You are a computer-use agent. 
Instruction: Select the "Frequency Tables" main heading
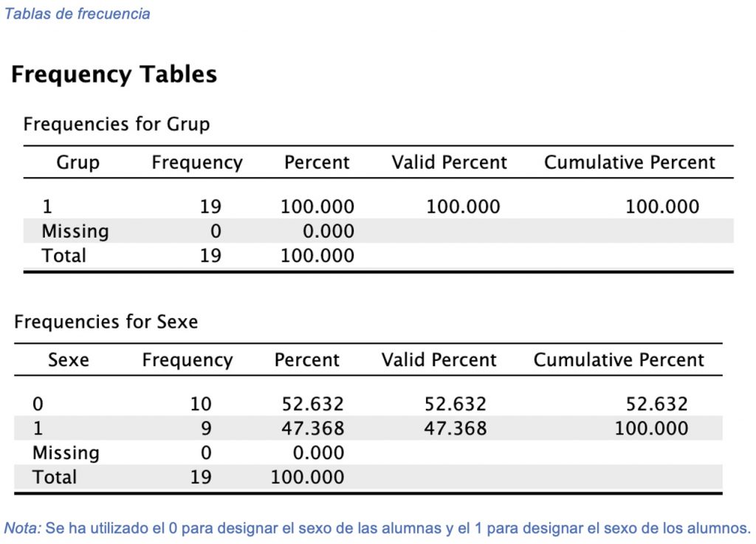click(x=114, y=75)
